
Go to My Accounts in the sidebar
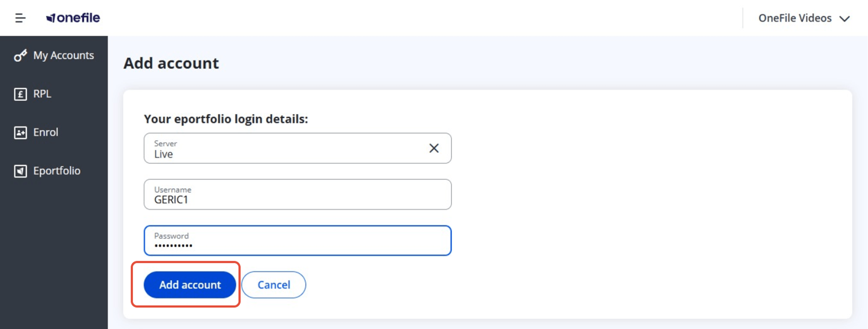click(x=54, y=55)
